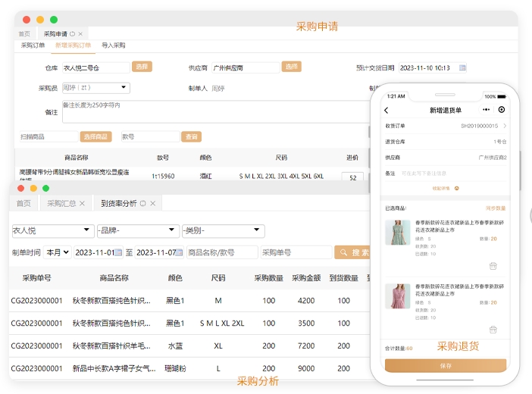This screenshot has height=394, width=532.
Task: Open the 衣人悦 store dropdown
Action: (x=53, y=230)
